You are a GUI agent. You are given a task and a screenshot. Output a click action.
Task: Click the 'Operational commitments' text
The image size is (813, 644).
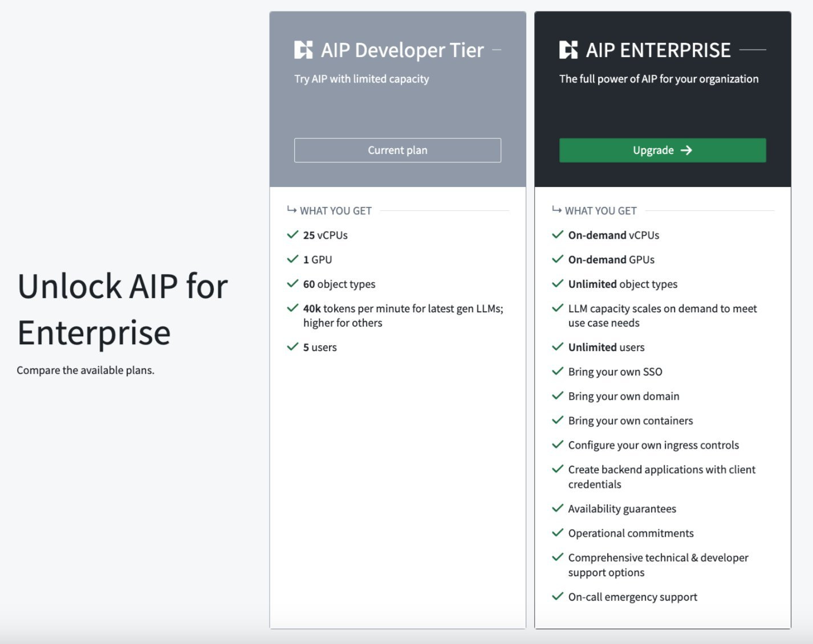[x=631, y=533]
